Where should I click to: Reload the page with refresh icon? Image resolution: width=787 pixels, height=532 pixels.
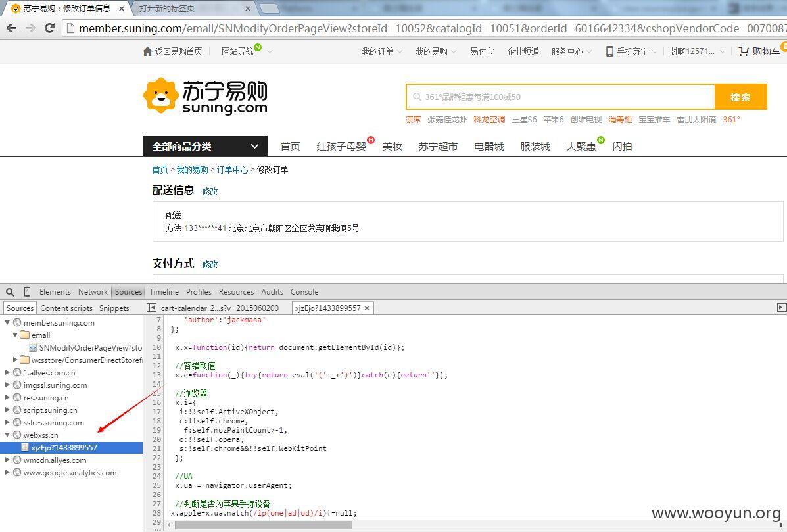coord(49,28)
